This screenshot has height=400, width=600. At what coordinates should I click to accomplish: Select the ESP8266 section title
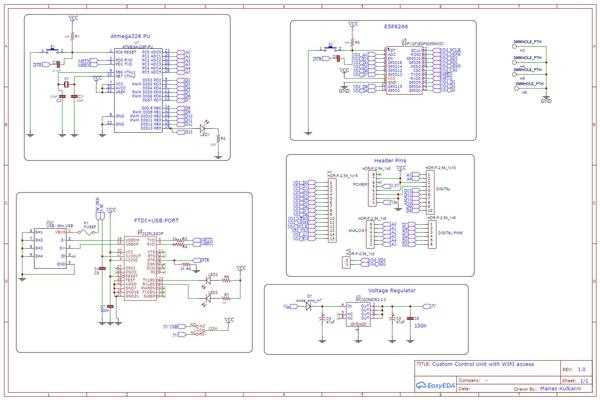point(396,27)
